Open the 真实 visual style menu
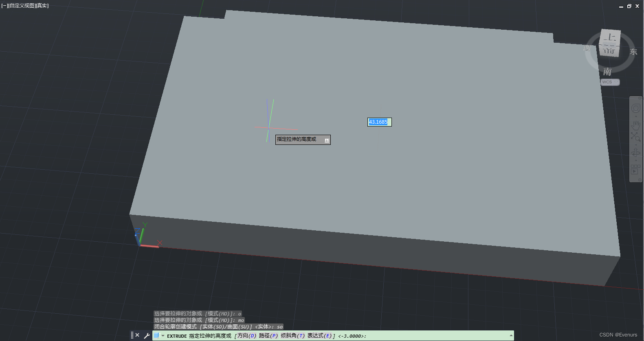 (x=42, y=6)
